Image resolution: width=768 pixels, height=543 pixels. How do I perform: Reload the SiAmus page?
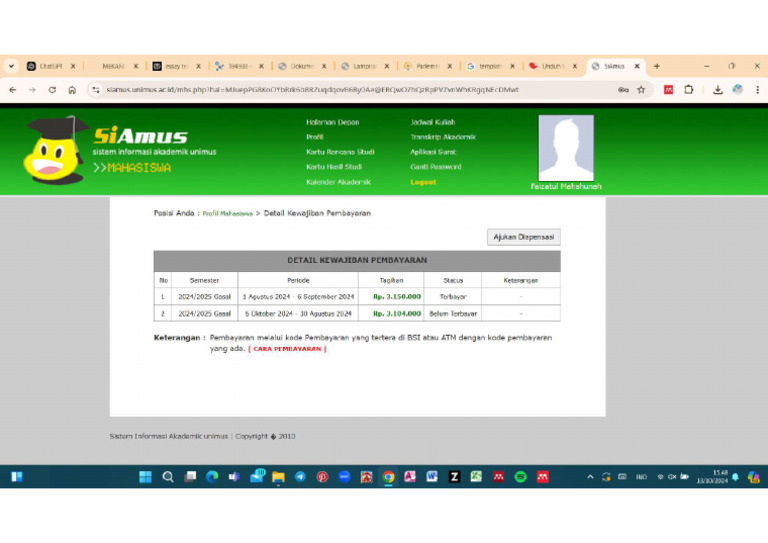point(52,90)
